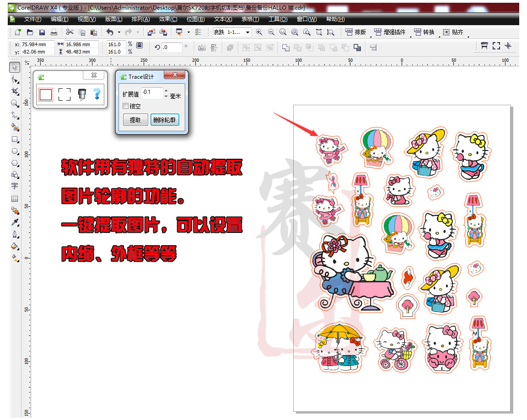527x420 pixels.
Task: Select the yellow umbrella Kitty sticker
Action: point(339,348)
